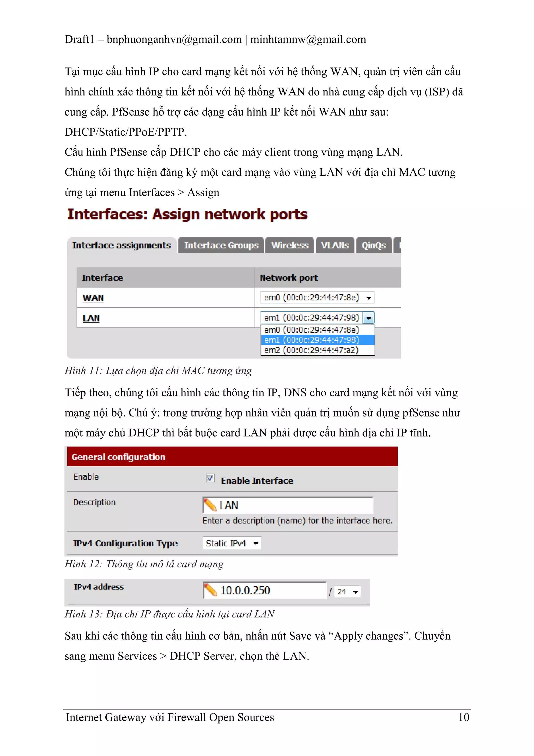Click the WAN interface link
The image size is (534, 756).
93,298
